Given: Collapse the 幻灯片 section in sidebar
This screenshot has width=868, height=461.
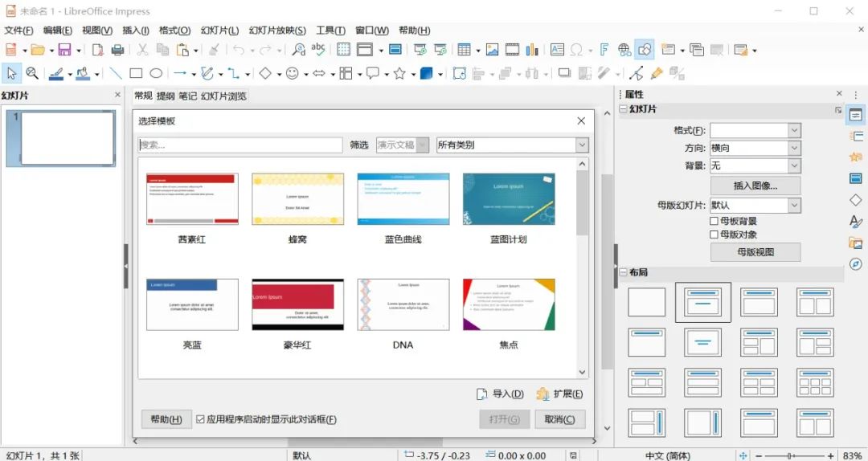Looking at the screenshot, I should 623,109.
